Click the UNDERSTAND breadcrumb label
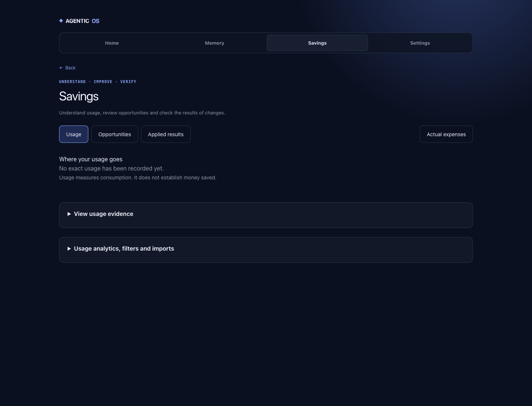 coord(72,82)
